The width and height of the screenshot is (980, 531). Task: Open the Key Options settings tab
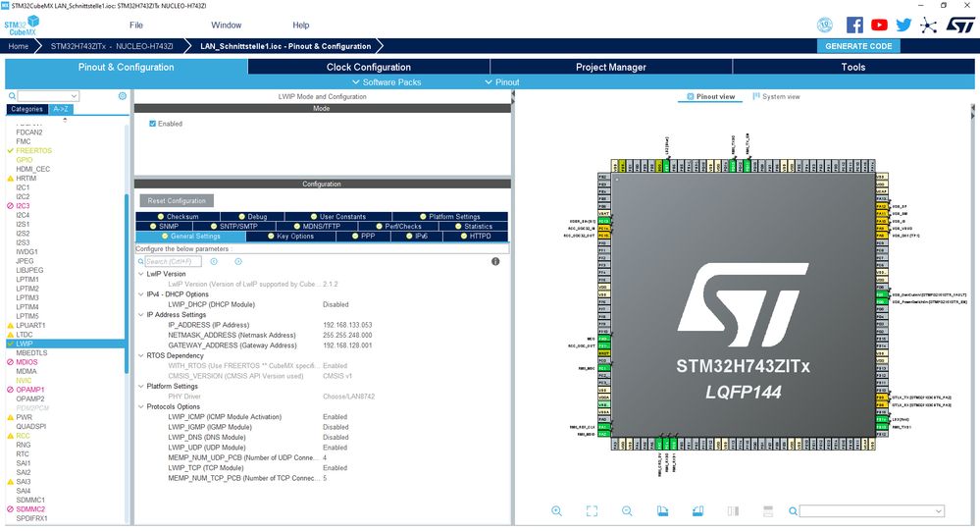coord(290,237)
